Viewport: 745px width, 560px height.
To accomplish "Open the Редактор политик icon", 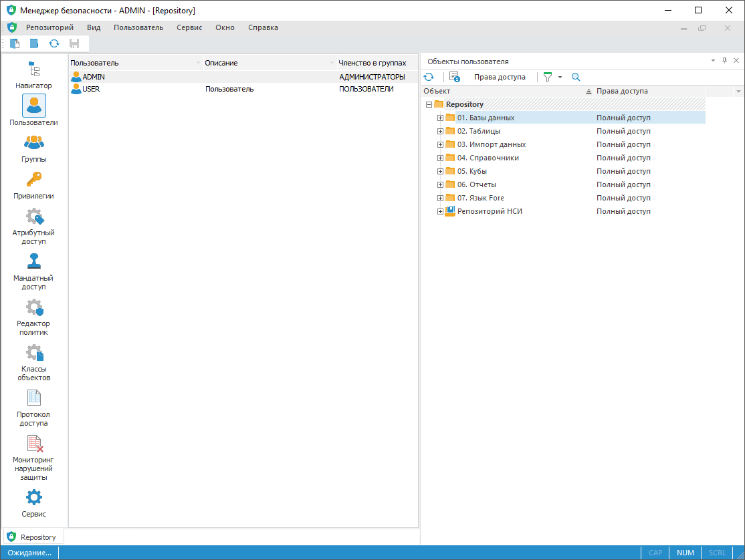I will tap(33, 307).
